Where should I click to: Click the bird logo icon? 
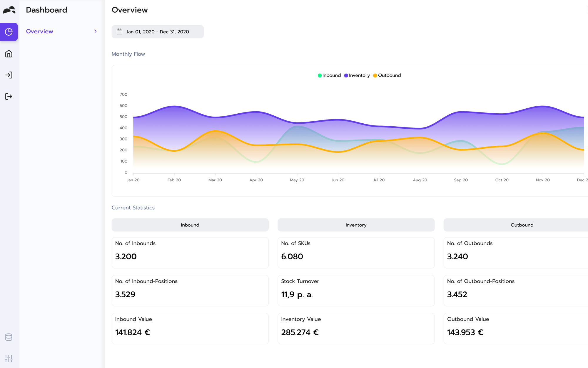9,10
